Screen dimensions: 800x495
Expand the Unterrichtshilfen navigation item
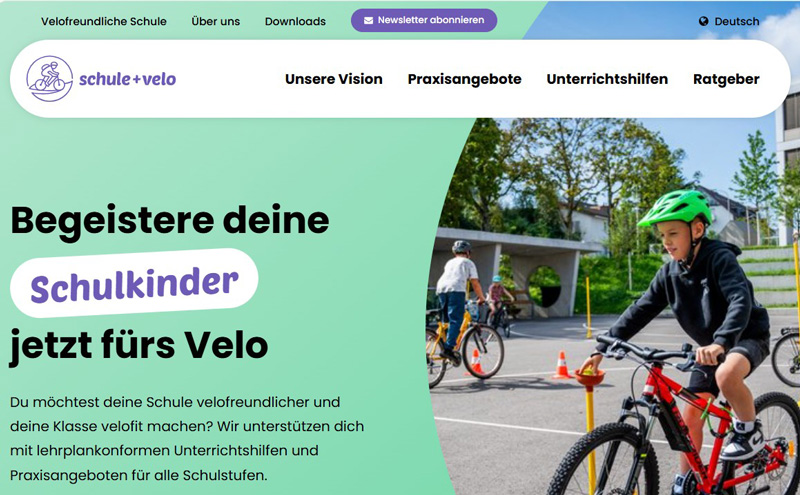[607, 79]
